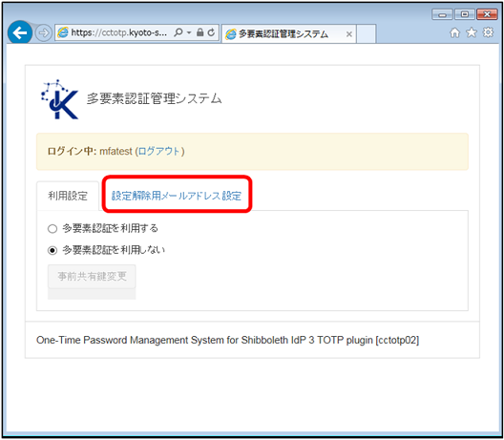Switch to 設定解除用メールアドレス設定 tab
Screen dimensions: 504x440
click(x=177, y=196)
